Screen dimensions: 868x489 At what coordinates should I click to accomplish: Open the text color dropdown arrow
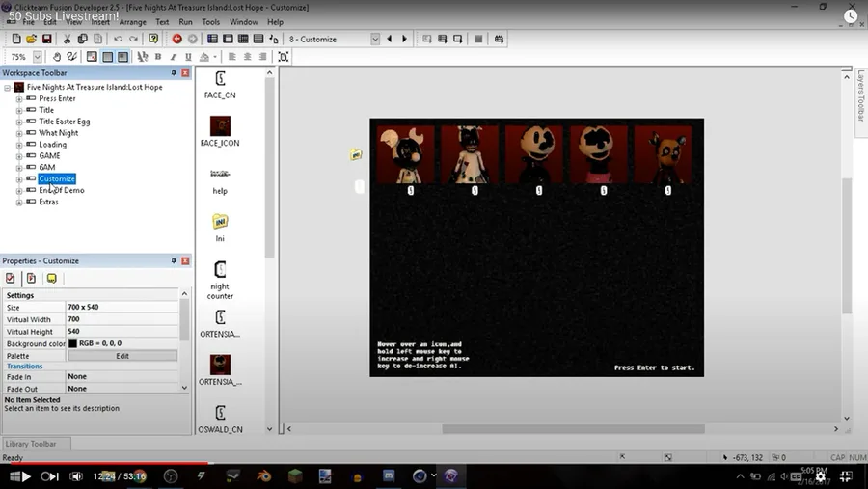[x=215, y=57]
